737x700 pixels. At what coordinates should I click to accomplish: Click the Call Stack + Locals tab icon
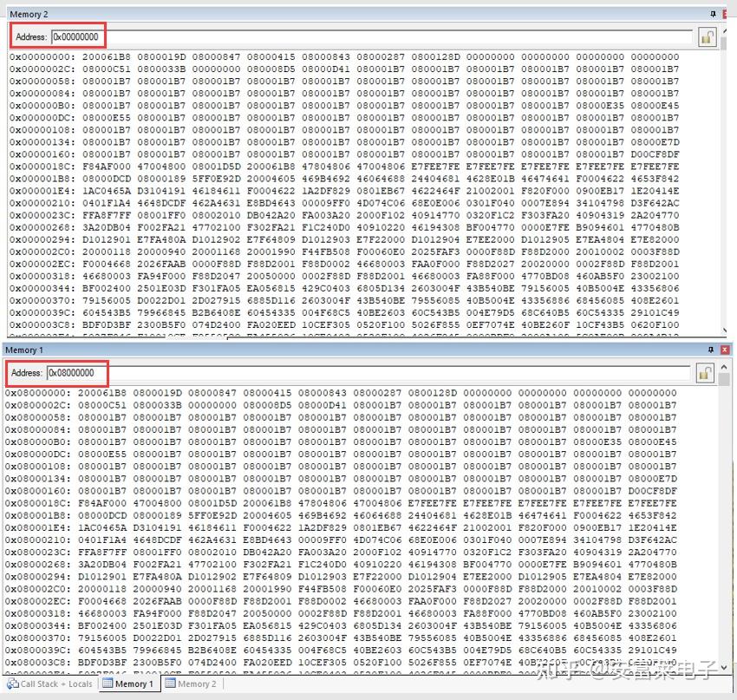[10, 684]
